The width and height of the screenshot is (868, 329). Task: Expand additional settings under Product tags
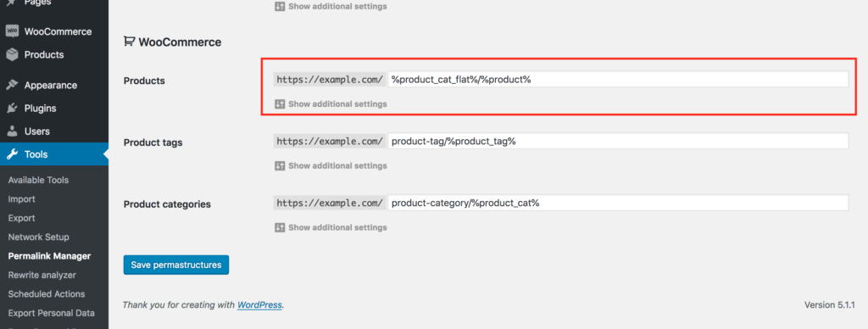coord(337,165)
